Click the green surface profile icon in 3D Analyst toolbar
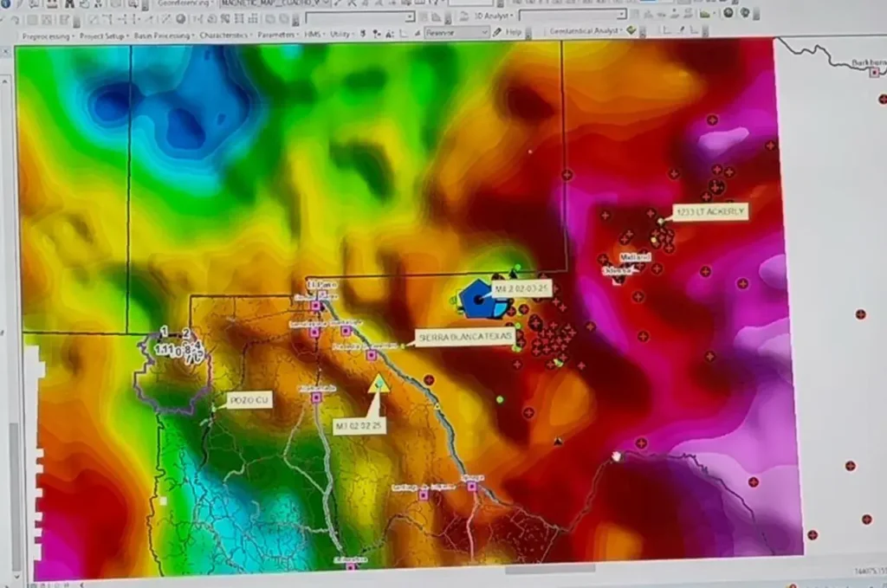 point(704,14)
